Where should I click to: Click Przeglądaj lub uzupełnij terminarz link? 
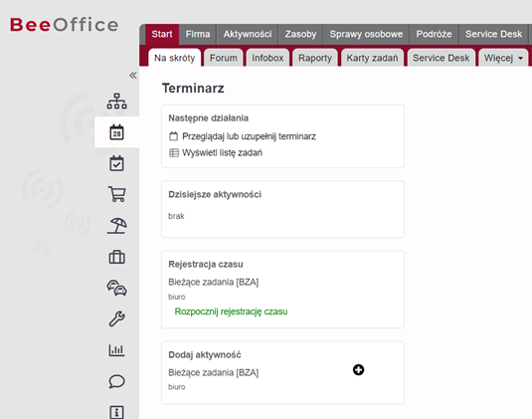249,136
